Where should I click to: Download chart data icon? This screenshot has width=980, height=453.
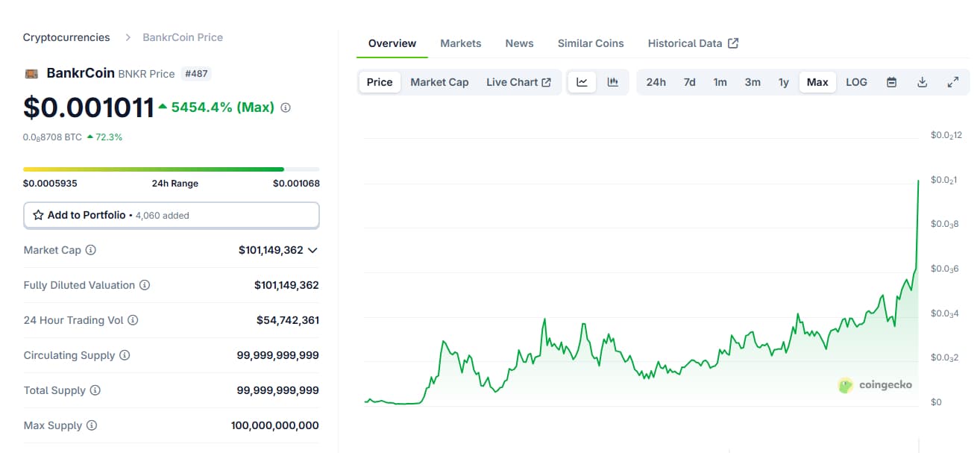pos(922,82)
